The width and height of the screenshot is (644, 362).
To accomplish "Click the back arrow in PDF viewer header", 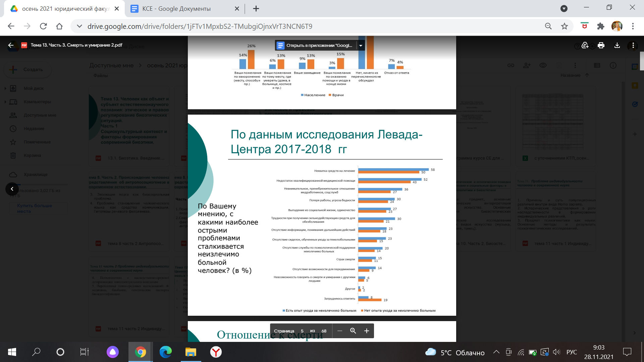I will (11, 45).
